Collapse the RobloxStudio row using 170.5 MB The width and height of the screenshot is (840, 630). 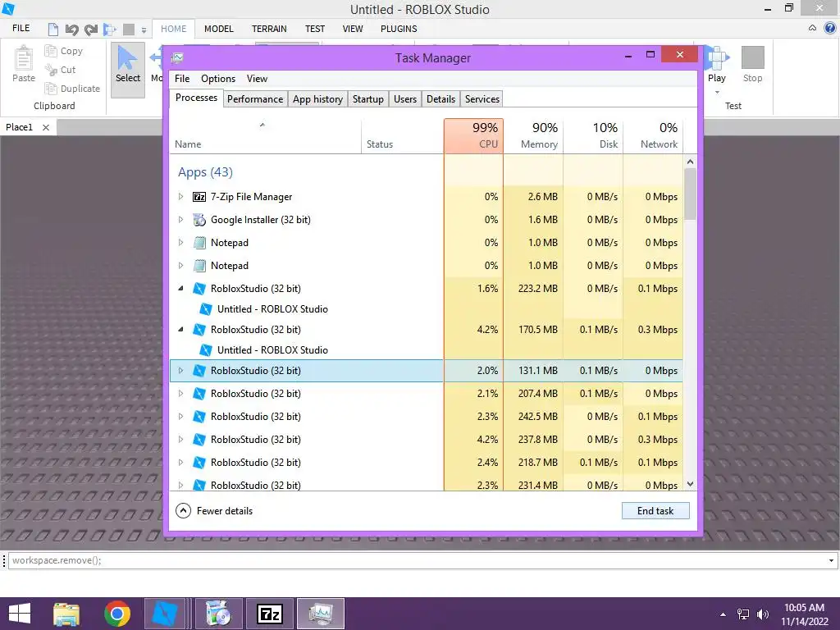[180, 330]
